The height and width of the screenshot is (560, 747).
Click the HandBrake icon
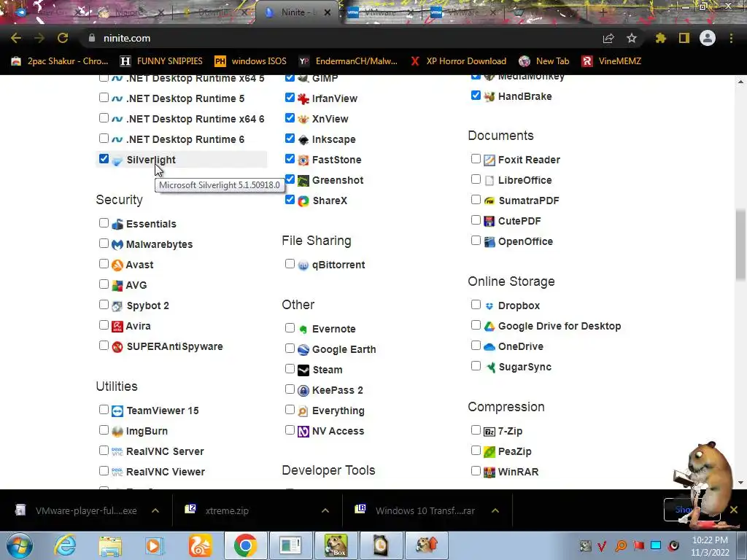pyautogui.click(x=489, y=97)
